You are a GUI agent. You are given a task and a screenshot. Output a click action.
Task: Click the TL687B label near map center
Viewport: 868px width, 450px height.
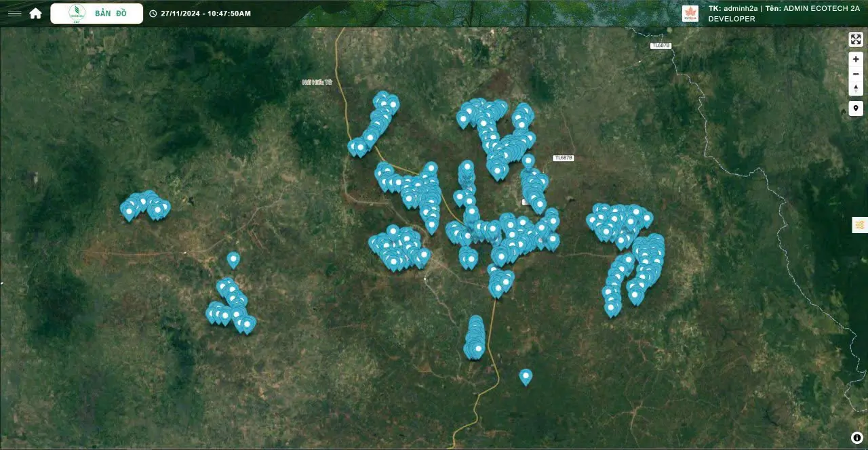563,158
